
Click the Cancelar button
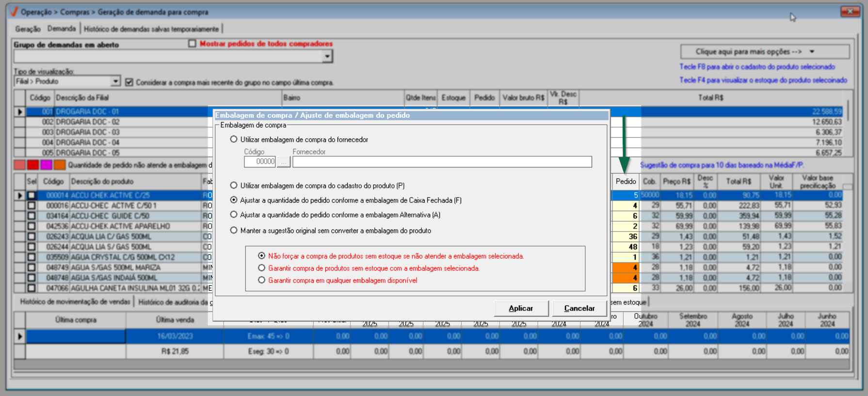coord(579,308)
